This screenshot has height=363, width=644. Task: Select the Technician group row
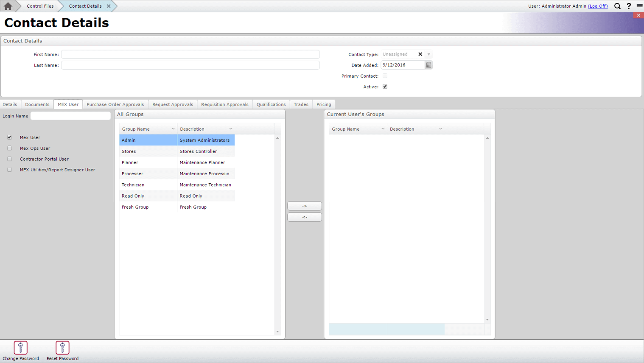[x=177, y=184]
